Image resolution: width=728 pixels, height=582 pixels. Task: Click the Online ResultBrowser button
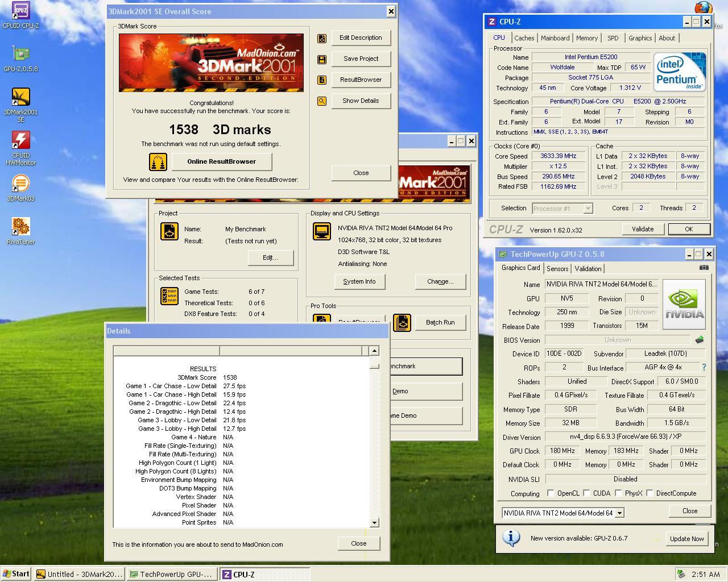[222, 162]
